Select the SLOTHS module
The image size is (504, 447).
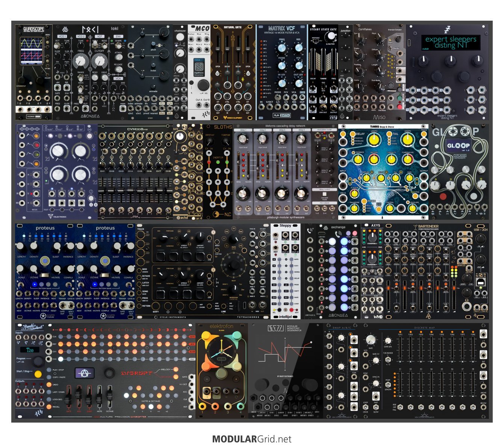pos(218,172)
